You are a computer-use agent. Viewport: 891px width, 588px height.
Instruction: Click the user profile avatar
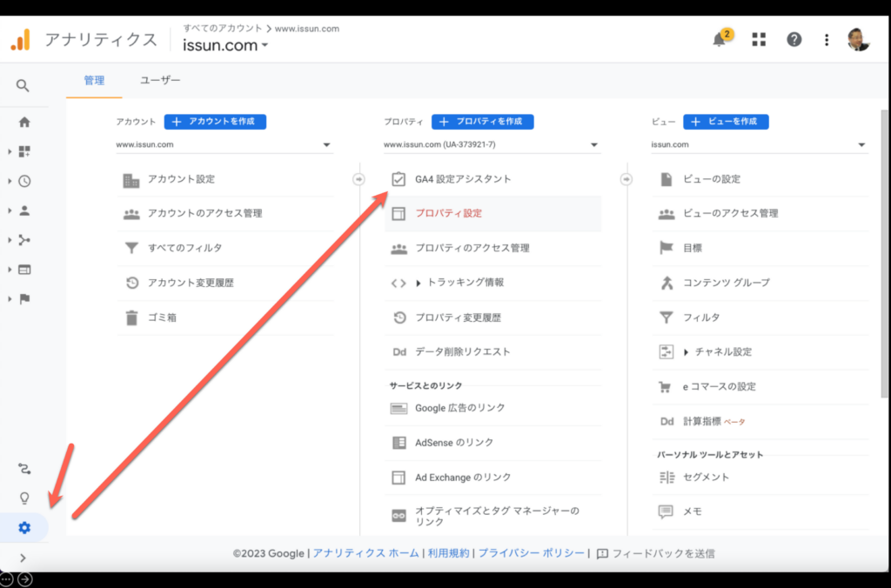(857, 39)
